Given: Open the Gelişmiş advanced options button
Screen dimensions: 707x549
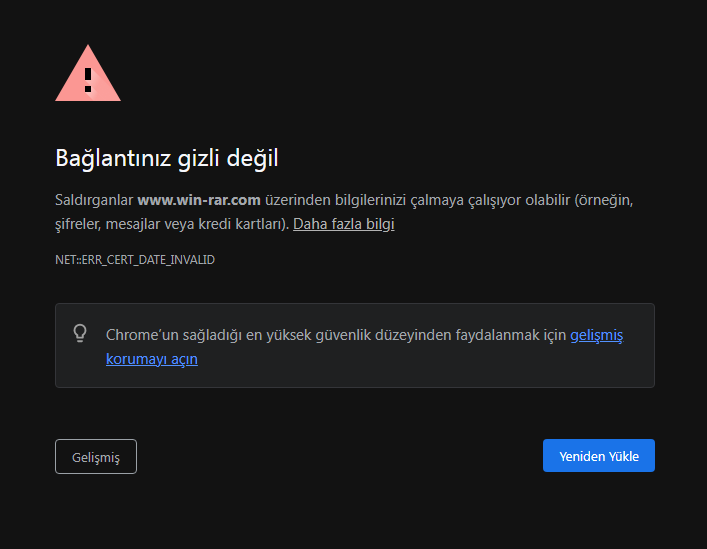Looking at the screenshot, I should coord(96,457).
